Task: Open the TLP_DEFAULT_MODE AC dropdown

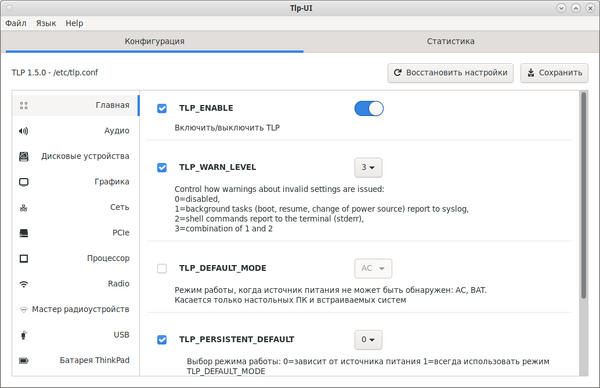Action: tap(373, 269)
